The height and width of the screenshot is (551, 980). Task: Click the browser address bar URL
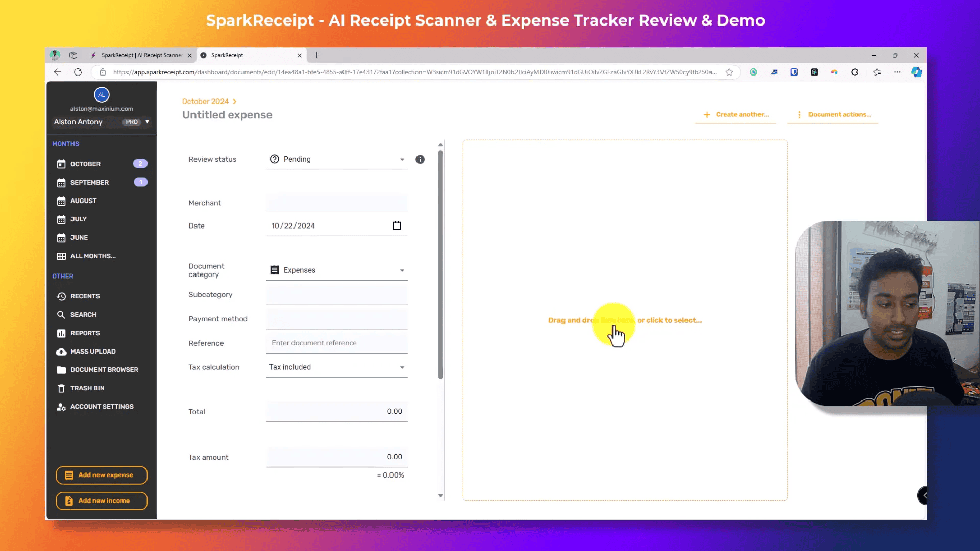[414, 72]
